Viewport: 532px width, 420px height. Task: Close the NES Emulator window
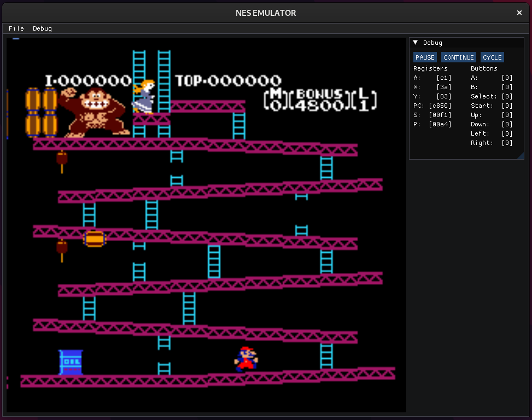click(519, 13)
